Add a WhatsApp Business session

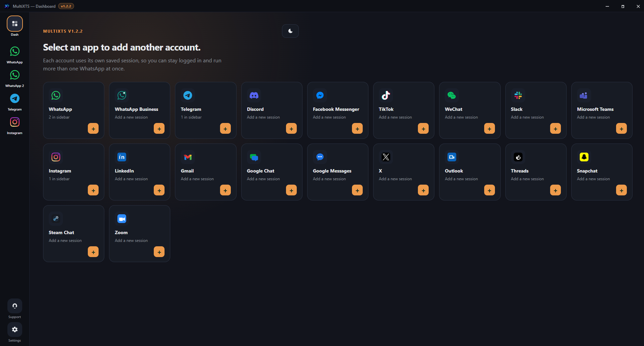tap(159, 128)
